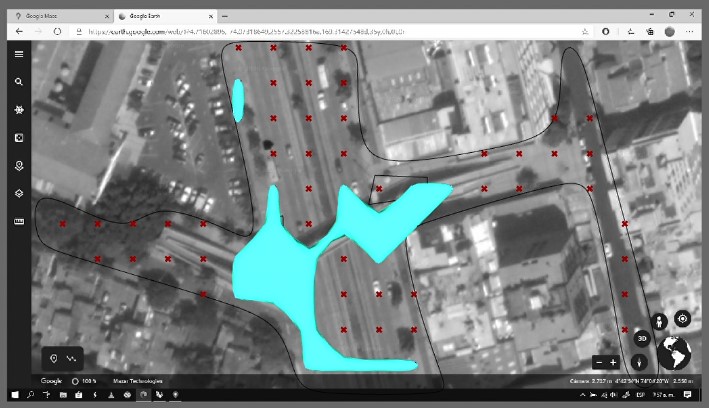Open Voyager from the sidebar
The image size is (709, 408).
pos(18,110)
